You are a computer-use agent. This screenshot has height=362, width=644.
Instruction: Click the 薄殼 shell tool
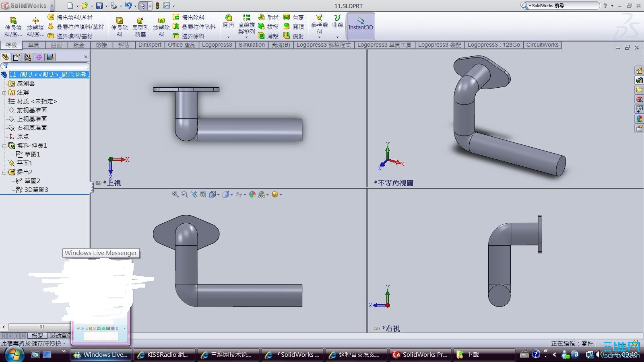(x=268, y=36)
